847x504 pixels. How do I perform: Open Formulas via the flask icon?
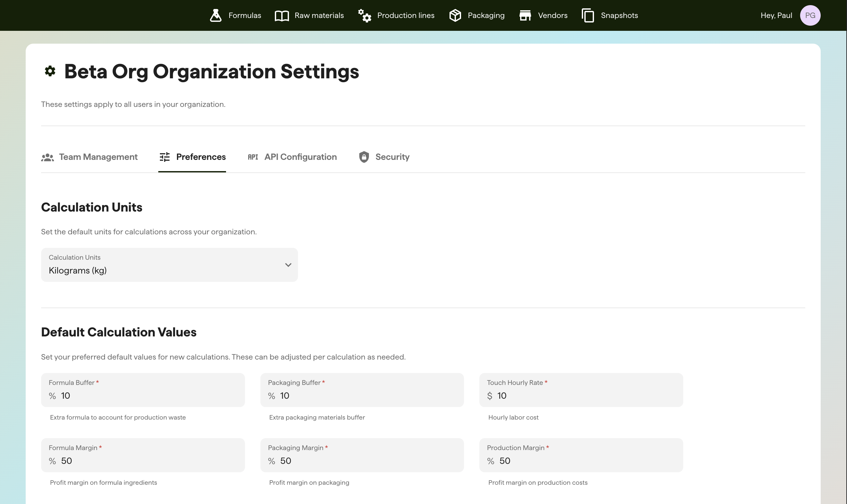[x=216, y=15]
